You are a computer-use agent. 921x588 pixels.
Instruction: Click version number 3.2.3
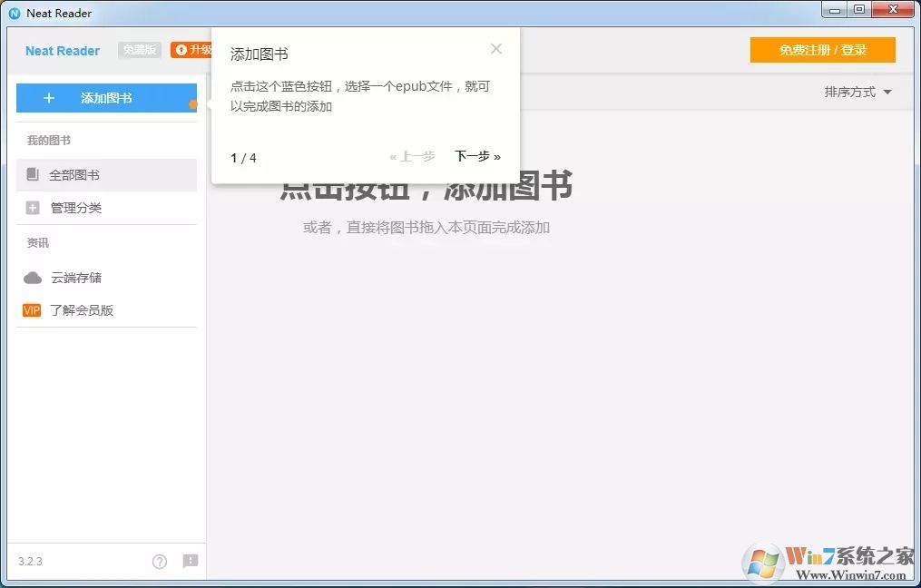pyautogui.click(x=30, y=562)
